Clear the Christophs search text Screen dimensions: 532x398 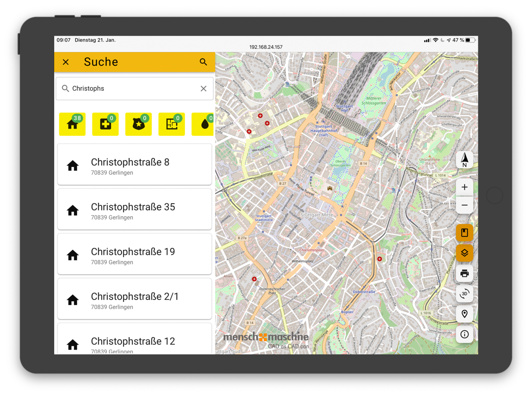tap(203, 89)
